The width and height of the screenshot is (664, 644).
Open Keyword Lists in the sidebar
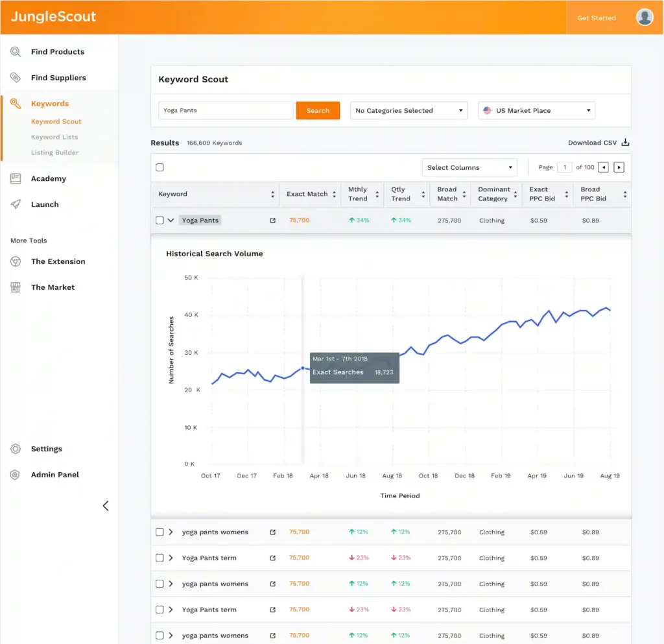(x=54, y=137)
